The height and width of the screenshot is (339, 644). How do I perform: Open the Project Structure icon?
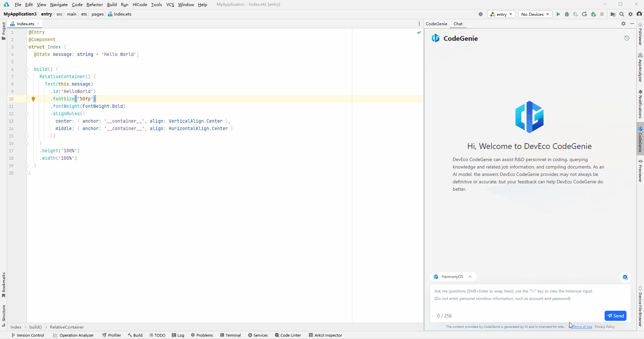(613, 14)
